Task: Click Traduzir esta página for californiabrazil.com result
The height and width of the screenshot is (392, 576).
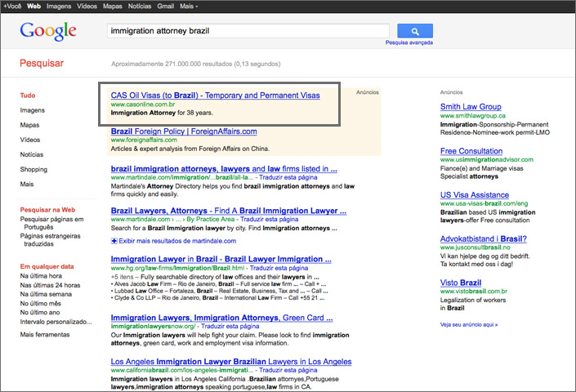Action: (288, 370)
